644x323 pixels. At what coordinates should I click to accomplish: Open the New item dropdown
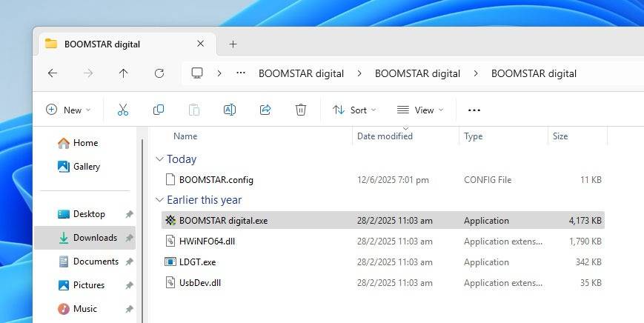pyautogui.click(x=68, y=110)
